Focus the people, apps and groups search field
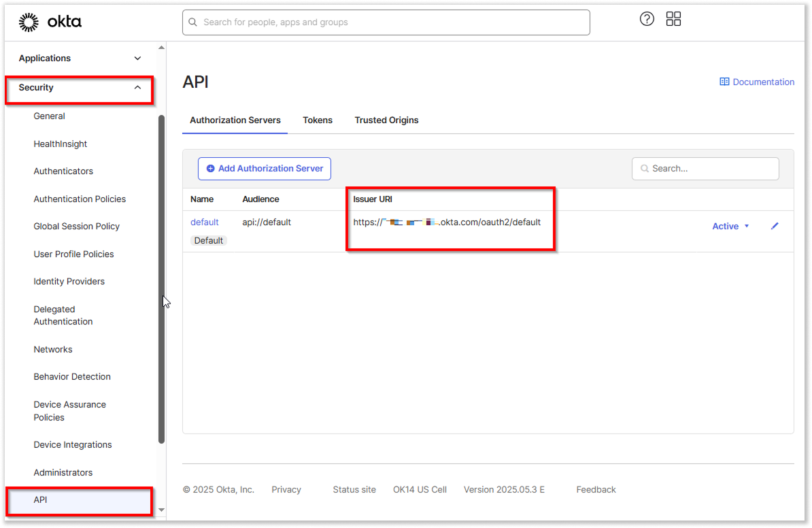This screenshot has width=812, height=528. tap(386, 22)
